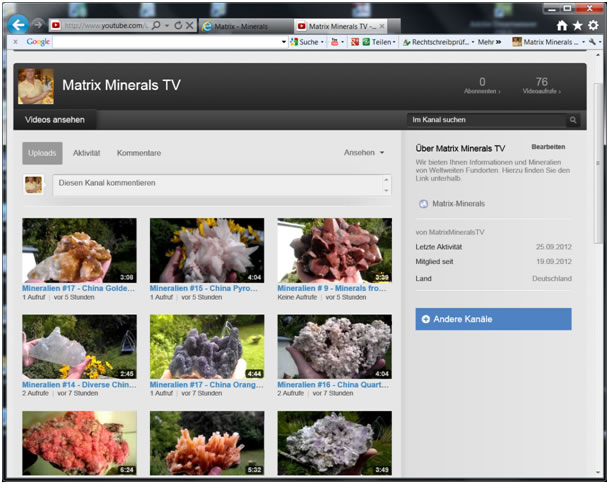Open the Matrix-Minerals website link
This screenshot has height=484, width=609.
point(458,203)
